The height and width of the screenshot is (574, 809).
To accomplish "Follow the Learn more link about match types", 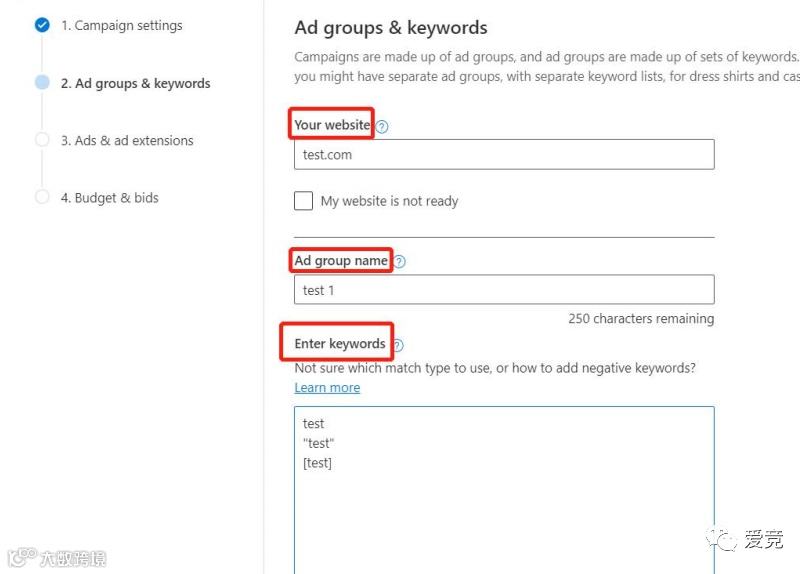I will click(327, 388).
